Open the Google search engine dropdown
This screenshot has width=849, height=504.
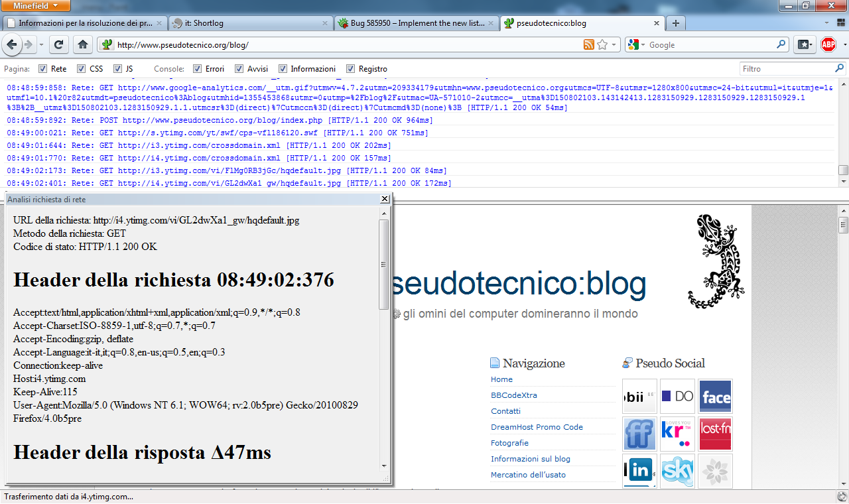[x=636, y=45]
